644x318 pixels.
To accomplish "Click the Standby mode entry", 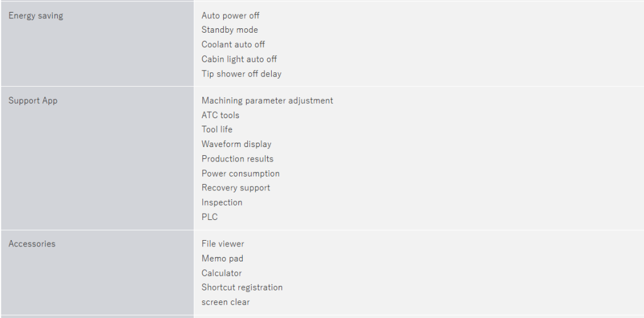I will click(230, 30).
